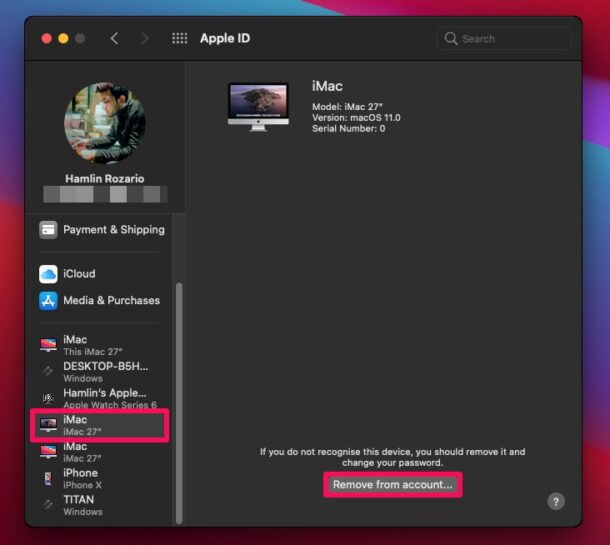Image resolution: width=610 pixels, height=545 pixels.
Task: Click the iPhone X device icon
Action: click(x=48, y=478)
